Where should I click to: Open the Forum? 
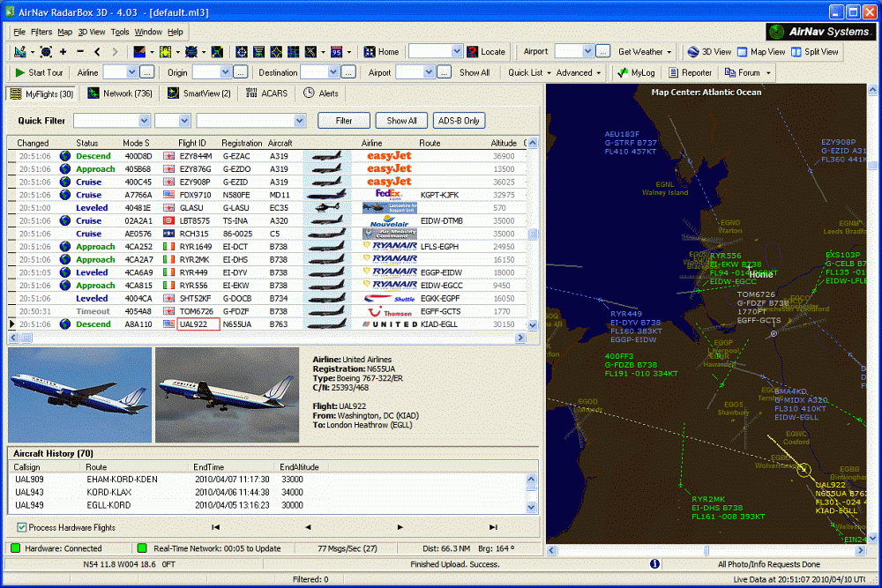pyautogui.click(x=749, y=71)
